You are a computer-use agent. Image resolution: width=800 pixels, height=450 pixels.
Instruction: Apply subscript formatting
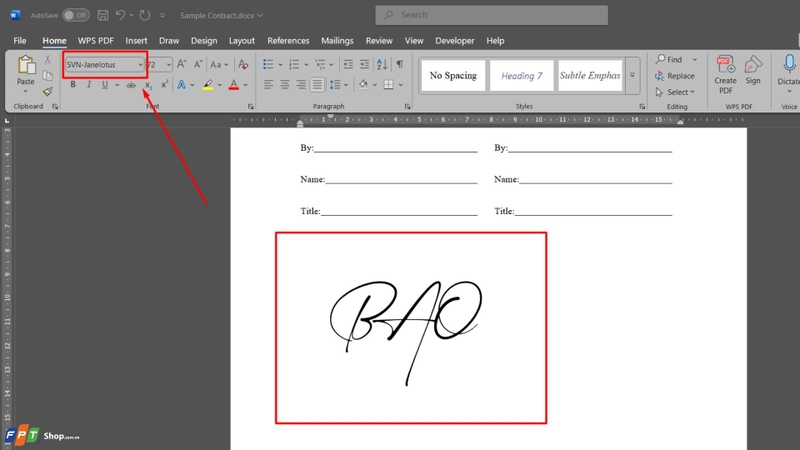pyautogui.click(x=148, y=85)
